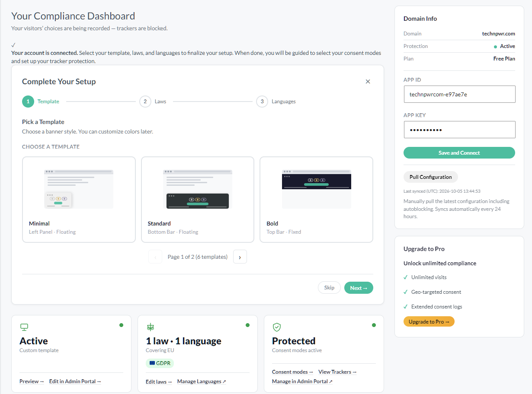Click the Your Compliance Dashboard heading
The image size is (532, 394).
pyautogui.click(x=73, y=16)
